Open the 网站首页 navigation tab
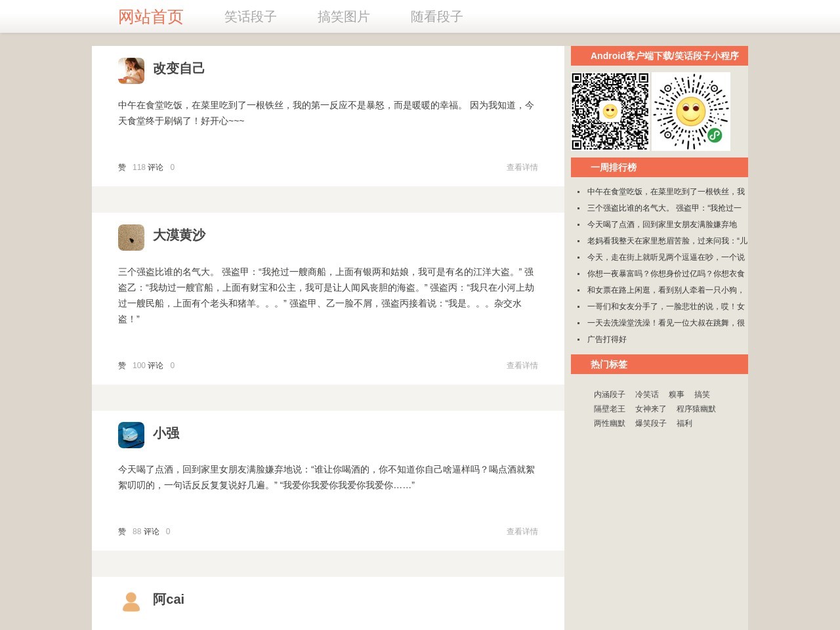The width and height of the screenshot is (840, 630). click(150, 17)
